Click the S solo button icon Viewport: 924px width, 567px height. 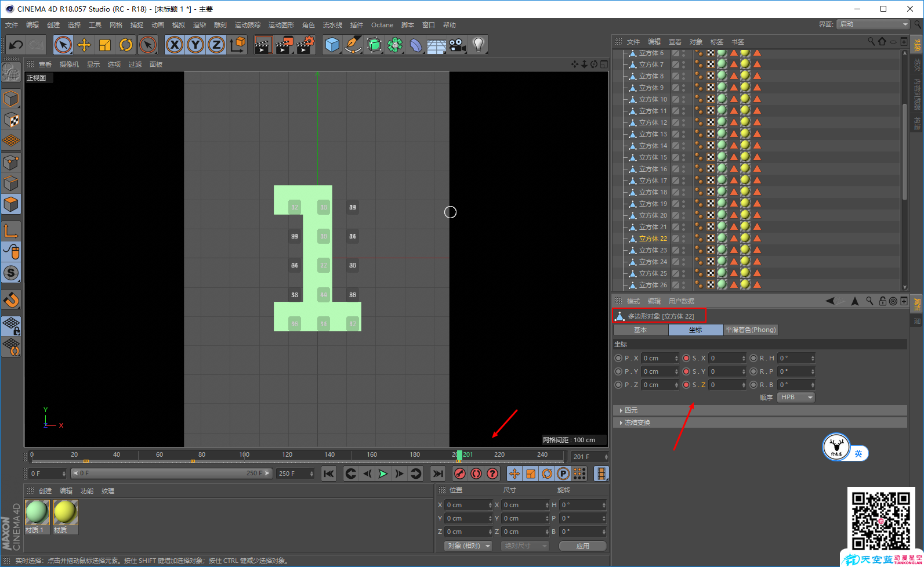pos(11,273)
